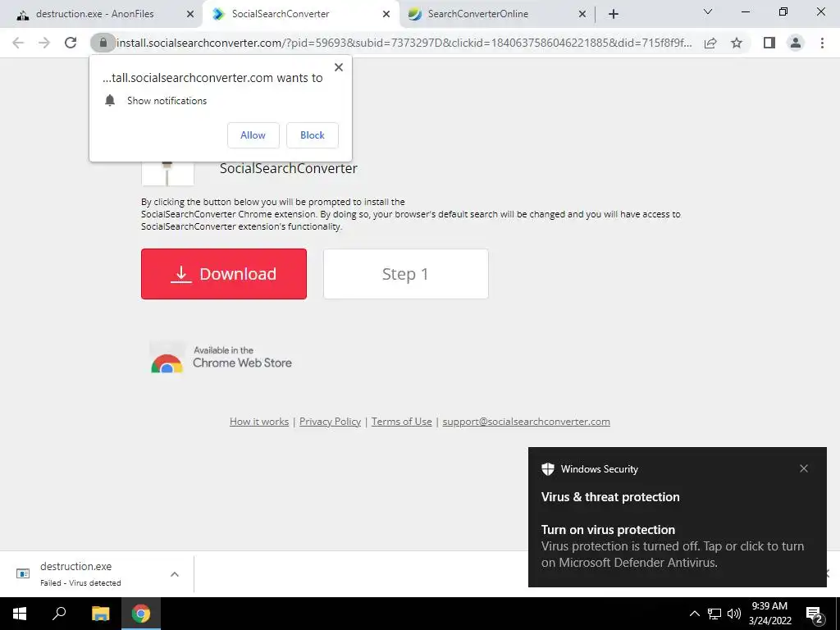Close the SearchConverterOnline tab
The height and width of the screenshot is (630, 840).
[x=582, y=14]
